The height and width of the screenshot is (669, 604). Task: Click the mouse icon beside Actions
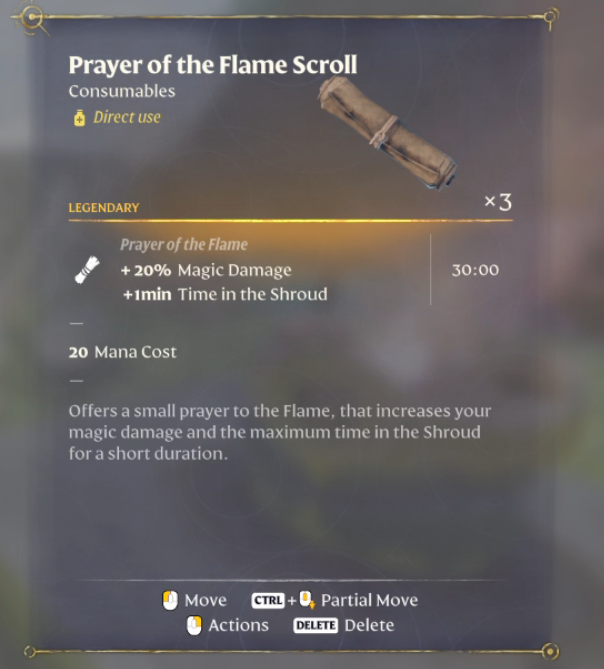coord(194,625)
